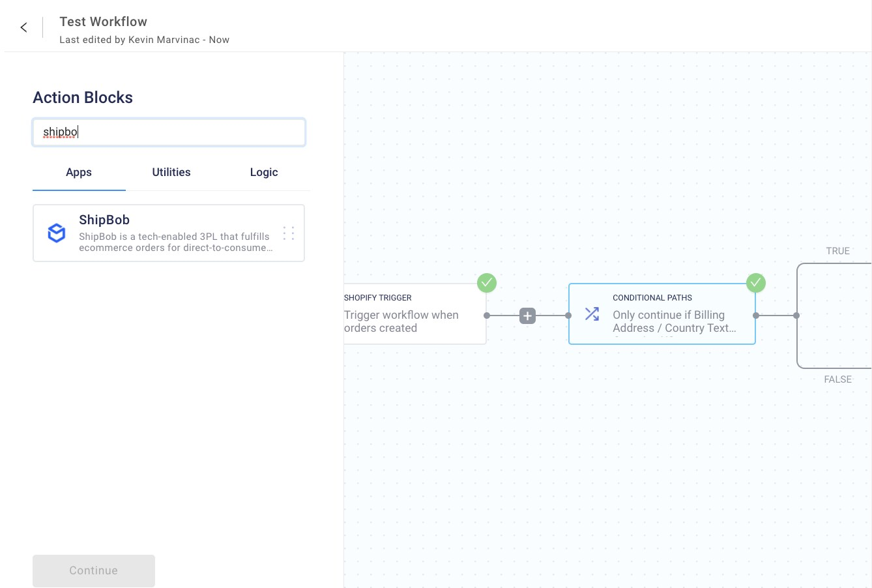Click the ShipBob card title
This screenshot has width=872, height=588.
104,220
